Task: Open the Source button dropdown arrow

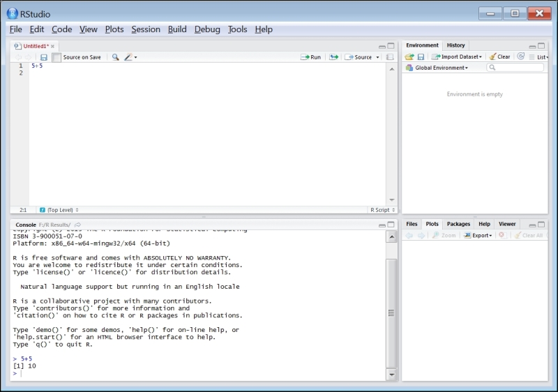Action: (x=377, y=57)
